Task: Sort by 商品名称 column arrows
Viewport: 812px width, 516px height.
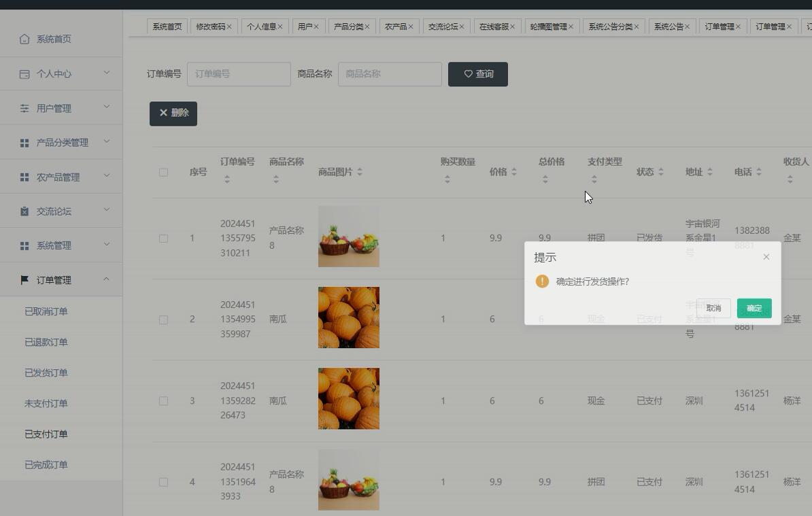Action: pos(276,179)
